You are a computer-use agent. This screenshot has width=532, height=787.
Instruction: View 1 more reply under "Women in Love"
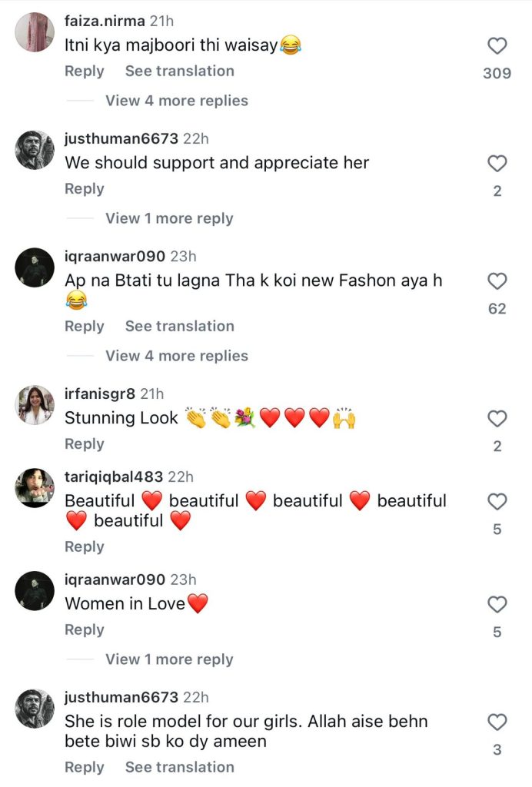(x=169, y=659)
